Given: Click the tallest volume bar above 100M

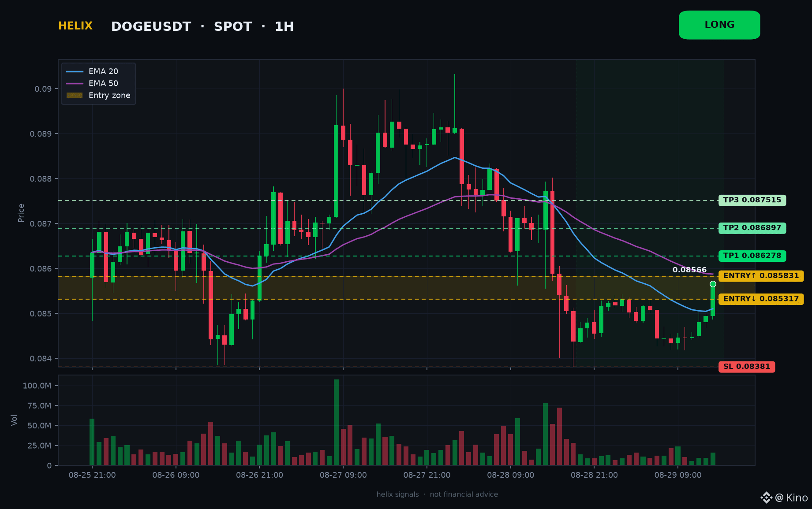Looking at the screenshot, I should [x=336, y=422].
